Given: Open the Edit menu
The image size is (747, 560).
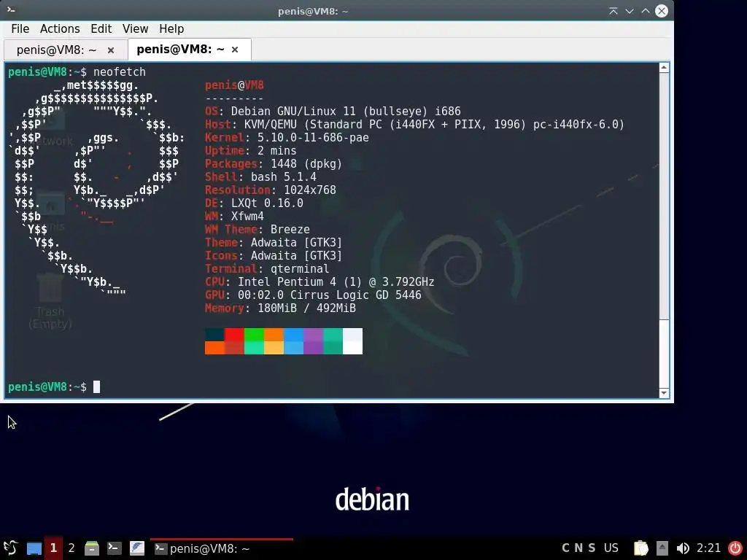Looking at the screenshot, I should [x=101, y=28].
